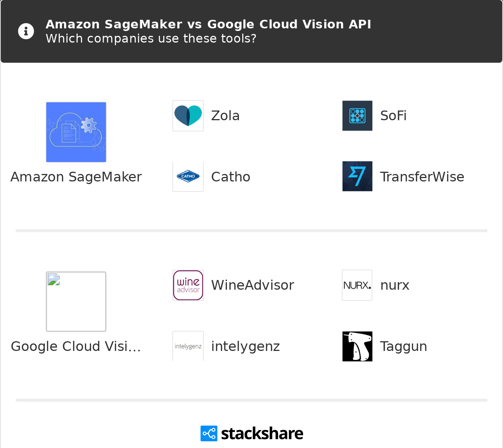
Task: Click the Taggun company name
Action: pyautogui.click(x=403, y=346)
